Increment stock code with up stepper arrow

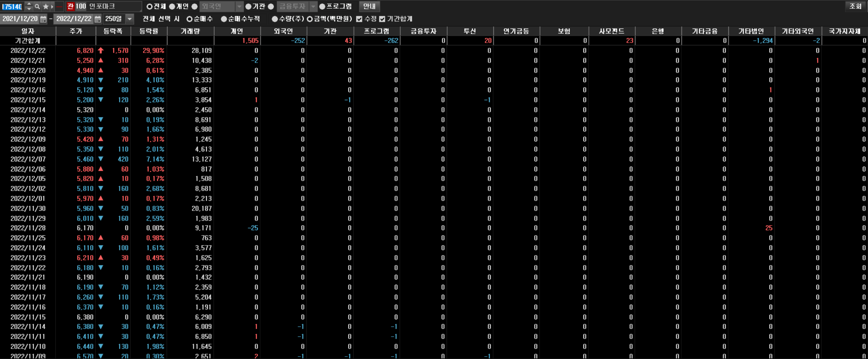(x=29, y=4)
